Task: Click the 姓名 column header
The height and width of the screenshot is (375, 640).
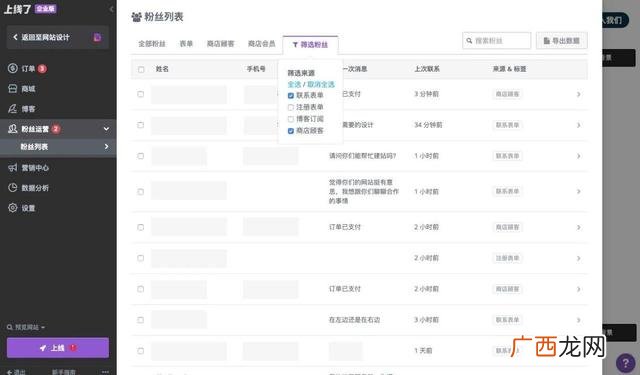Action: [162, 69]
